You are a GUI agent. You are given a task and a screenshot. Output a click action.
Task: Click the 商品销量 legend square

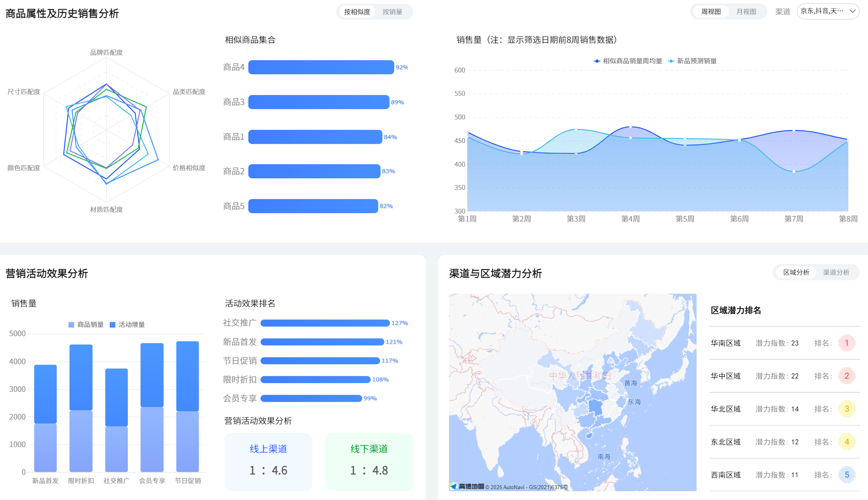pyautogui.click(x=71, y=325)
